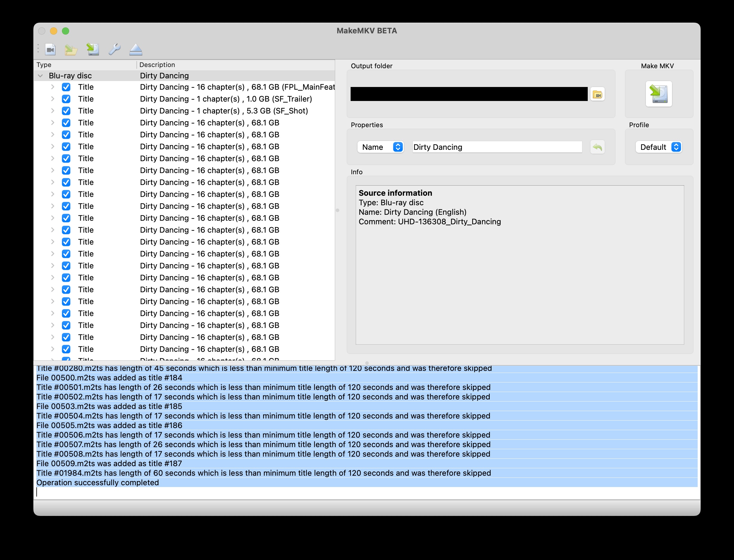Expand the SF_Trailer title row

coord(52,99)
